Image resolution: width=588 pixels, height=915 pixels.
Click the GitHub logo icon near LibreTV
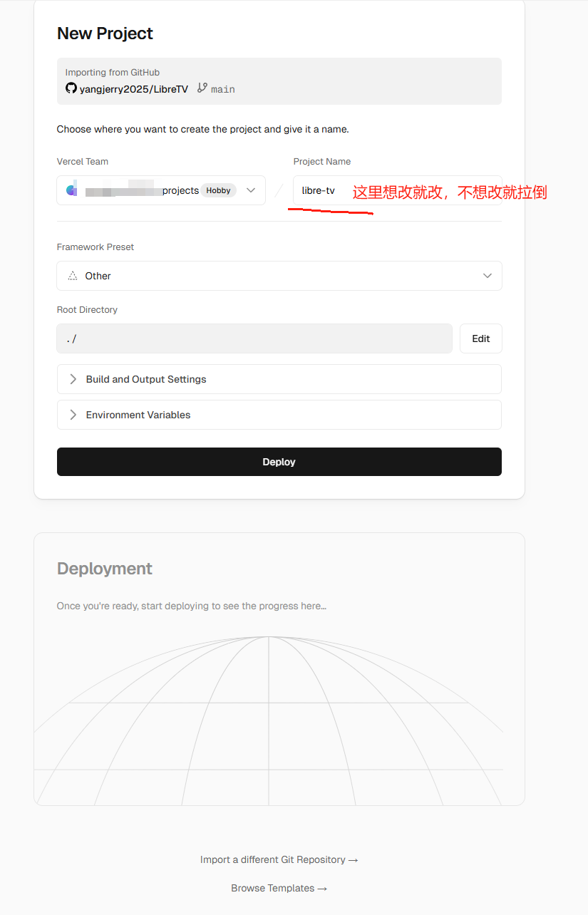click(71, 88)
